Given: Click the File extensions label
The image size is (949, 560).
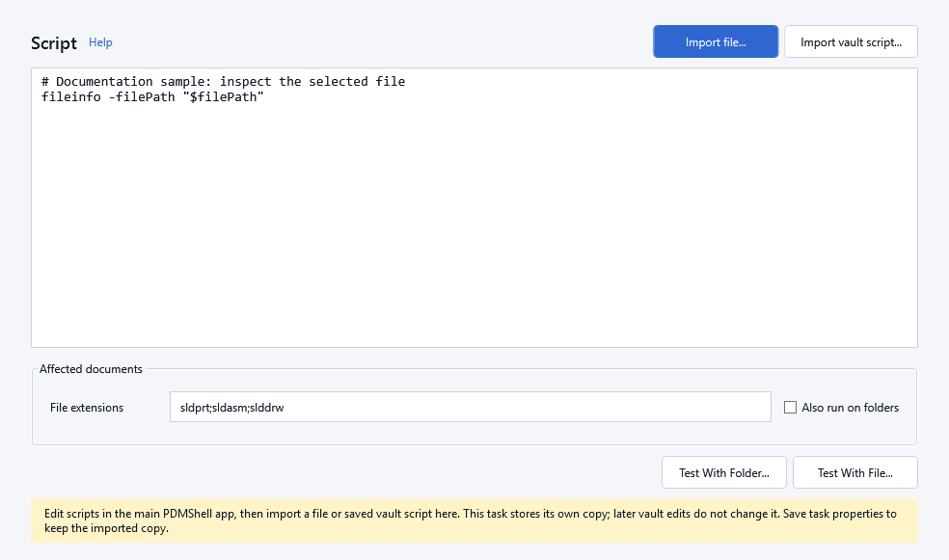Looking at the screenshot, I should [87, 408].
